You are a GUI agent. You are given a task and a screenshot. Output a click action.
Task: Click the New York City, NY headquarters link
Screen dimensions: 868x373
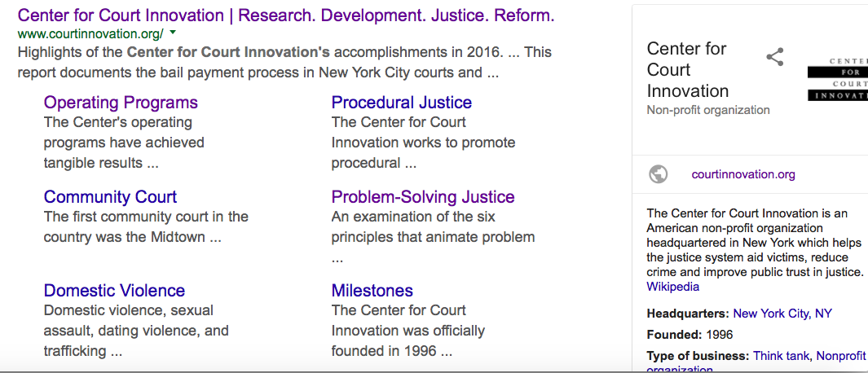pyautogui.click(x=782, y=314)
